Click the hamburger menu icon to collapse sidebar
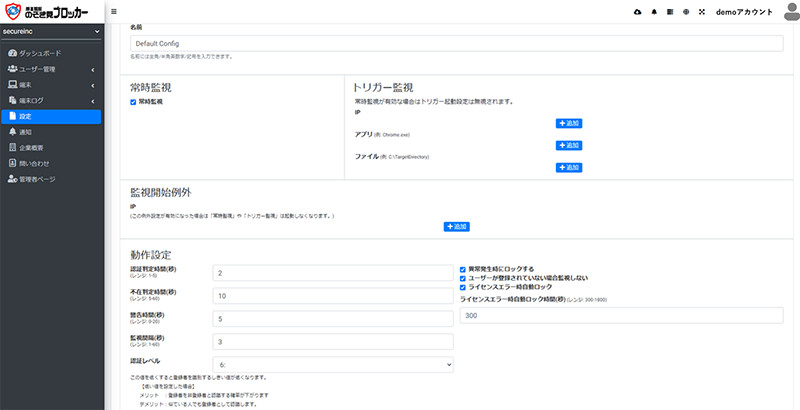The height and width of the screenshot is (410, 800). pos(113,11)
